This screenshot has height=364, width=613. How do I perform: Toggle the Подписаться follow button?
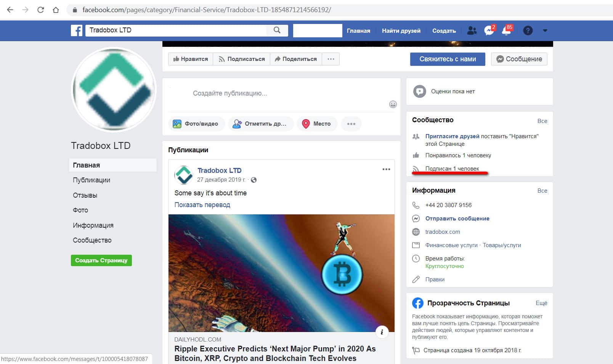[242, 59]
